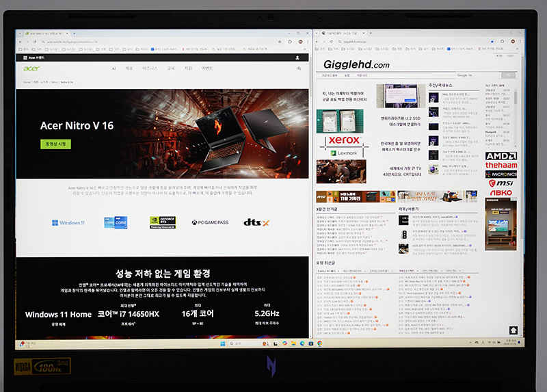Click the blue bookmark star in right browser
This screenshot has width=547, height=392.
[x=492, y=42]
